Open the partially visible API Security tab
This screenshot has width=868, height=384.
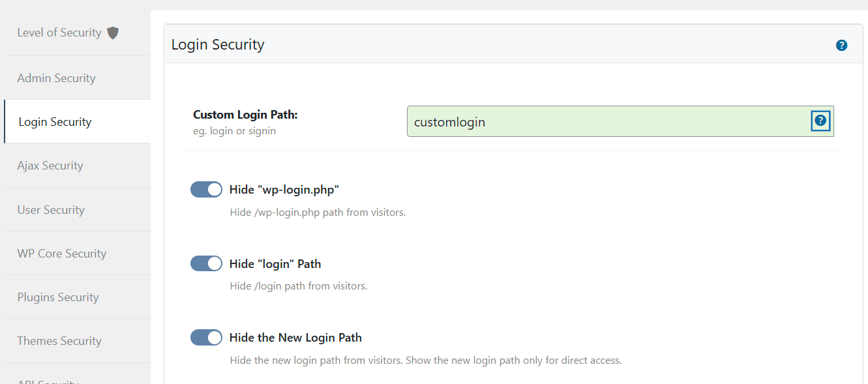click(x=48, y=380)
